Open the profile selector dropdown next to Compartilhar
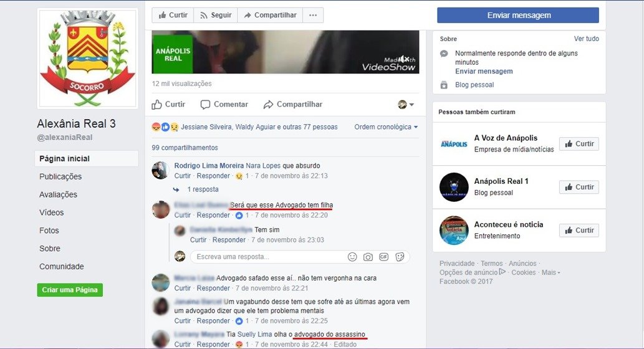Viewport: 644px width, 349px height. [406, 104]
